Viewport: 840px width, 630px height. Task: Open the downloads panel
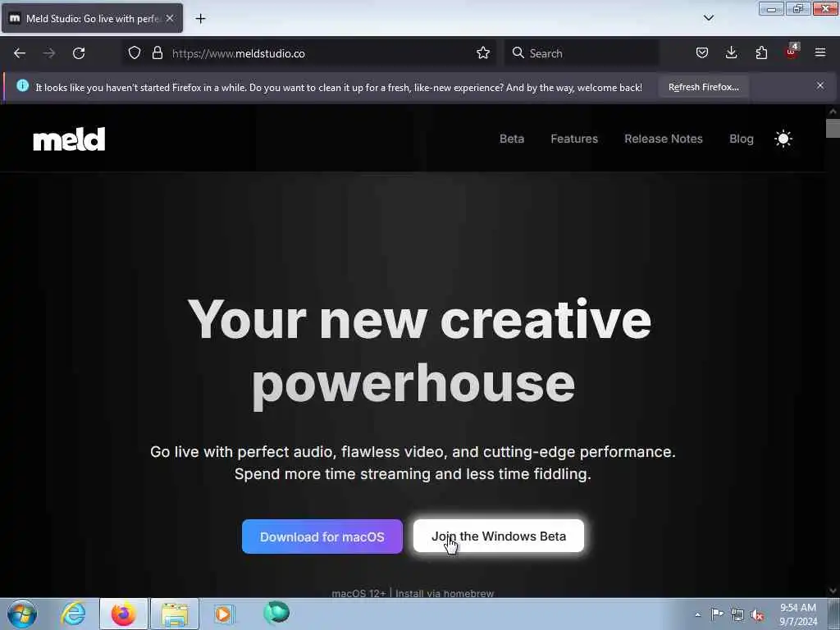731,52
